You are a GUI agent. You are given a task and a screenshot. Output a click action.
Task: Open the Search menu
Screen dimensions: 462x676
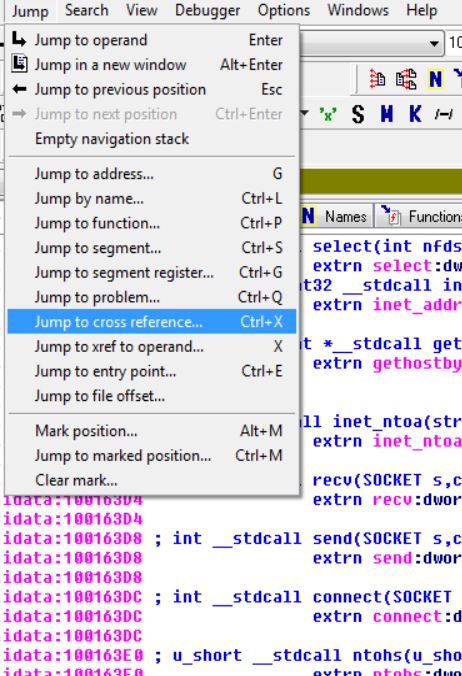pyautogui.click(x=87, y=10)
